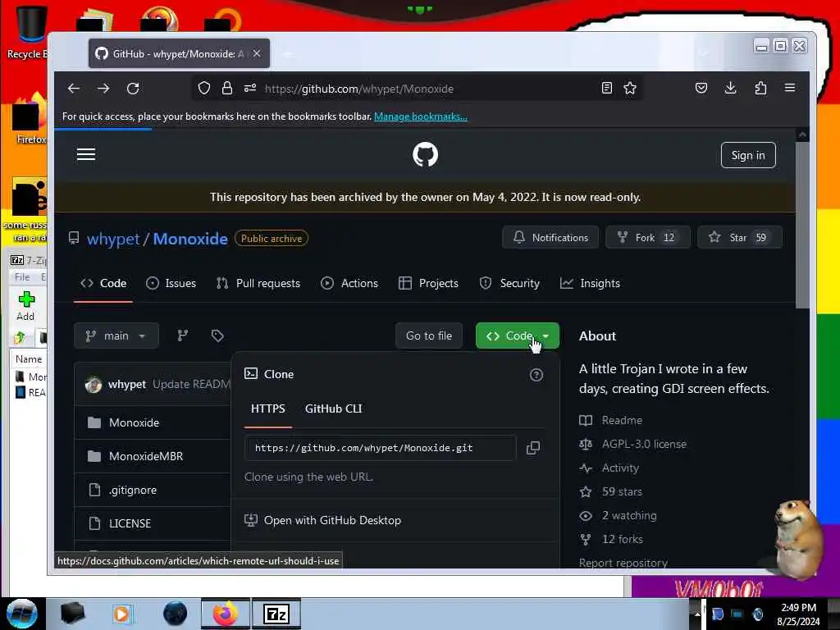Open the Monoxide repository title link
The image size is (840, 630).
[190, 239]
